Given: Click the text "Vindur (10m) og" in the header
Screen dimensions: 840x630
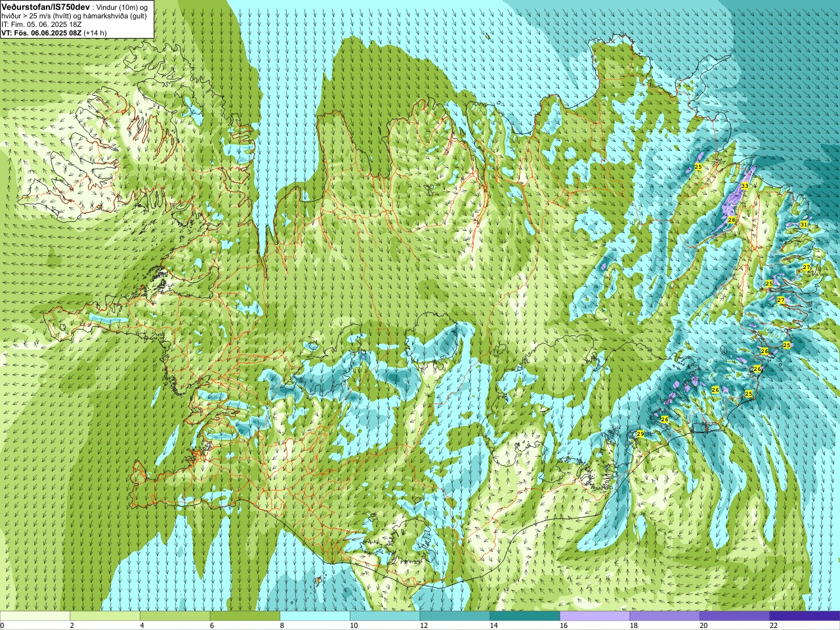Looking at the screenshot, I should click(x=122, y=7).
